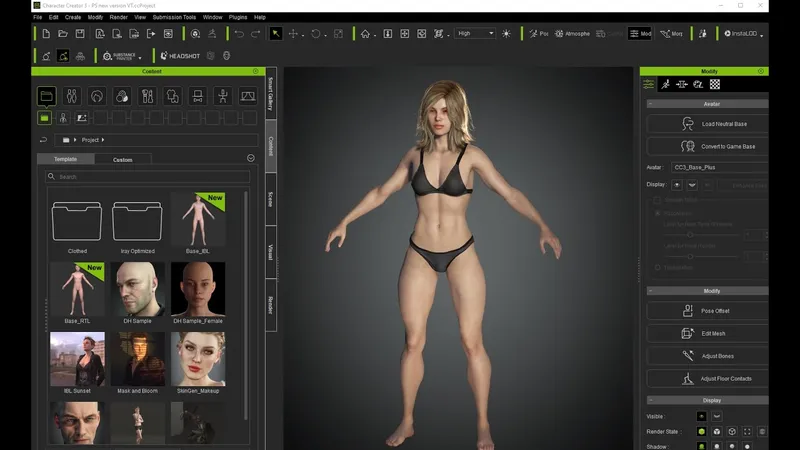This screenshot has height=450, width=800.
Task: Open the High quality dropdown
Action: click(475, 34)
